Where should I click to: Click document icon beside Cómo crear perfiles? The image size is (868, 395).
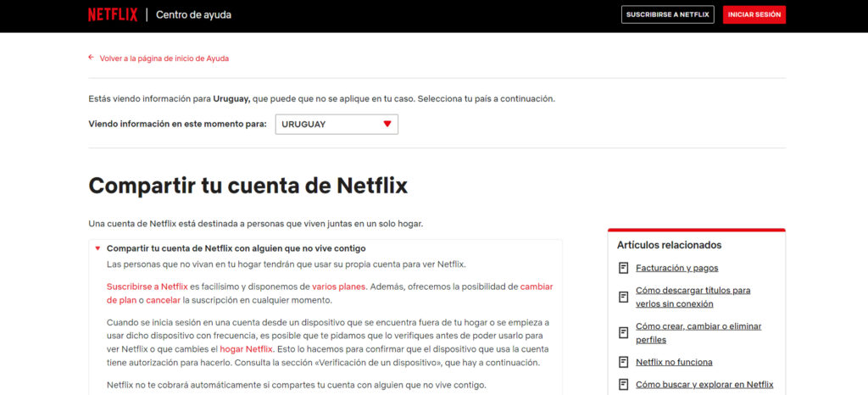[624, 332]
